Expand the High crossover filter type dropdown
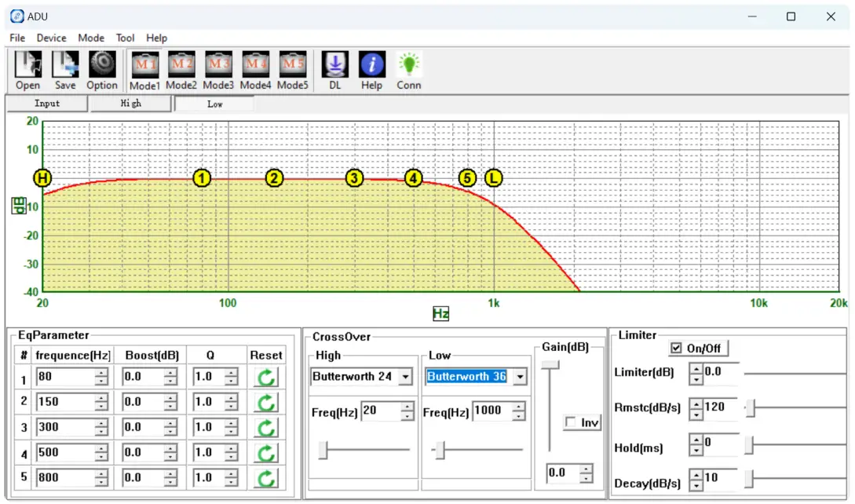855x504 pixels. click(405, 377)
